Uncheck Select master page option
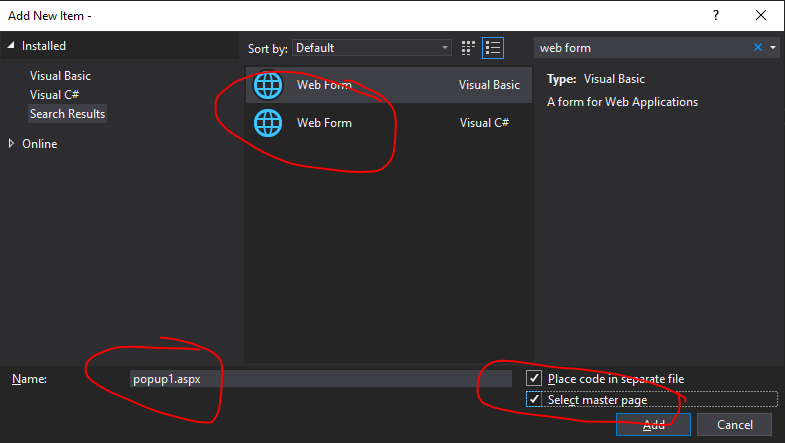The width and height of the screenshot is (785, 443). [x=534, y=399]
